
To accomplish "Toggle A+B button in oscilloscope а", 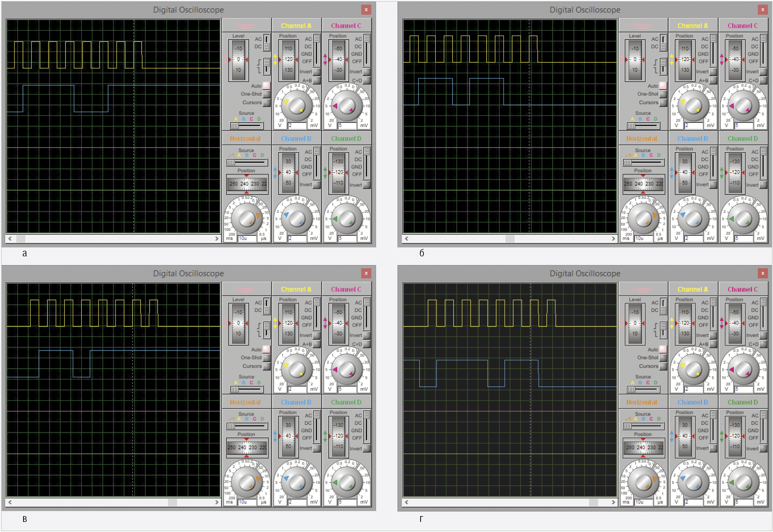I will coord(317,80).
